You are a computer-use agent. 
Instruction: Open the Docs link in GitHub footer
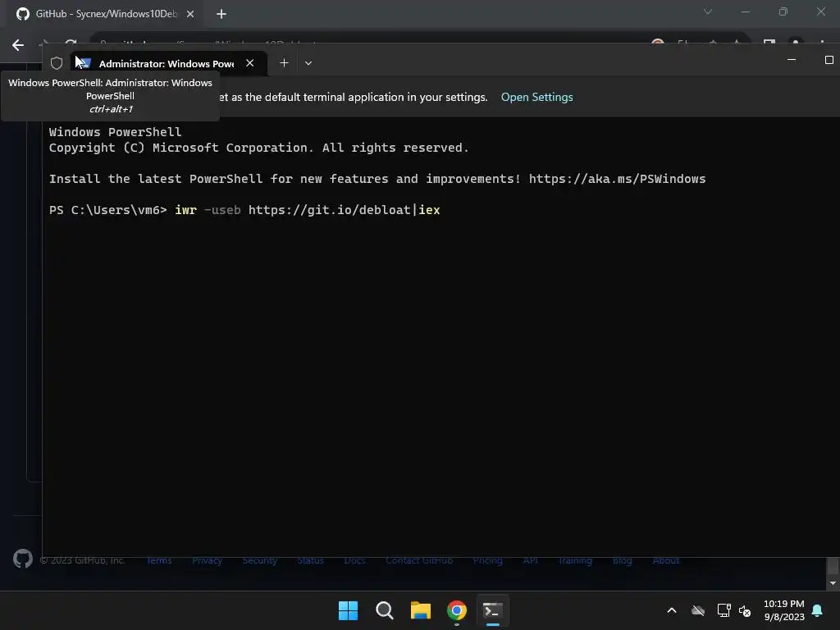354,560
